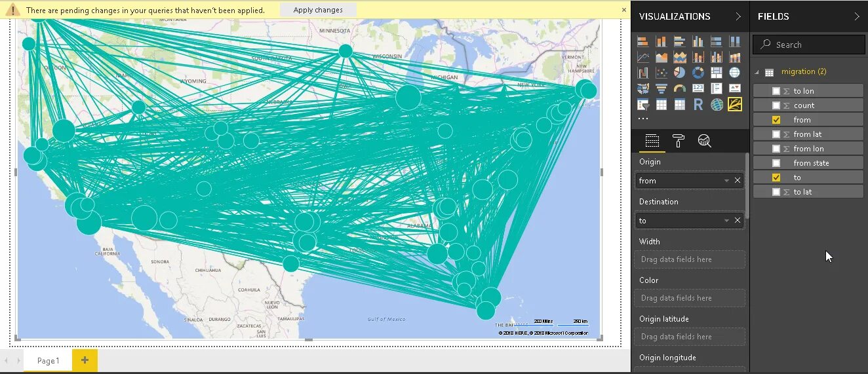Go to previous page arrow
The height and width of the screenshot is (374, 868).
(6, 361)
